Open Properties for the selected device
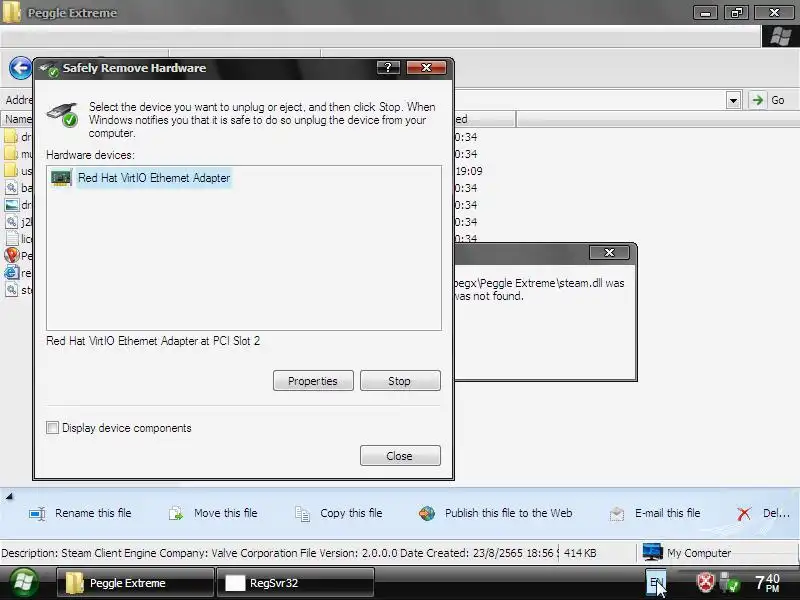This screenshot has height=600, width=800. tap(313, 381)
